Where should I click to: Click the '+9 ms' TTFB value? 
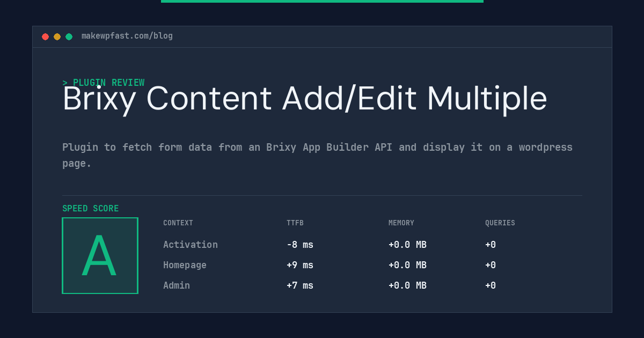pos(300,265)
